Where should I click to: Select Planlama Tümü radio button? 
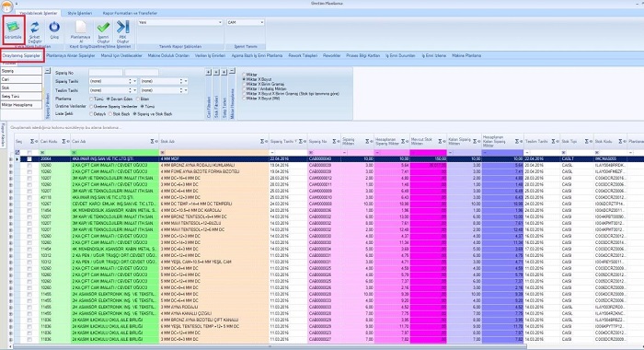click(91, 99)
